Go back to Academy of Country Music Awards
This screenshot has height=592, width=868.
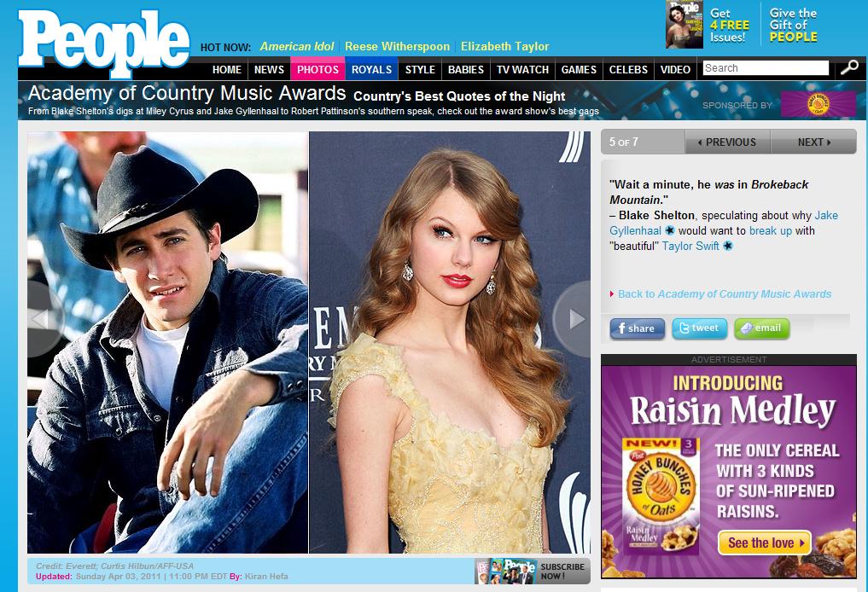(x=724, y=293)
